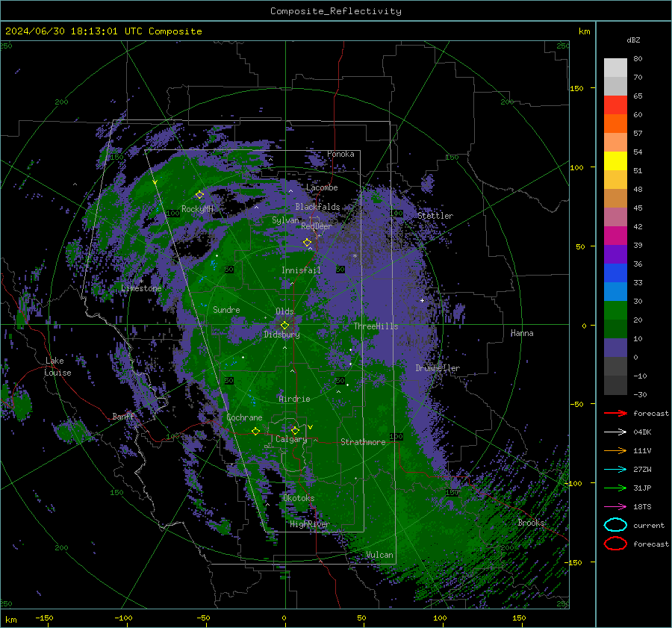Image resolution: width=672 pixels, height=628 pixels.
Task: Click the Calgary city label
Action: pos(291,439)
